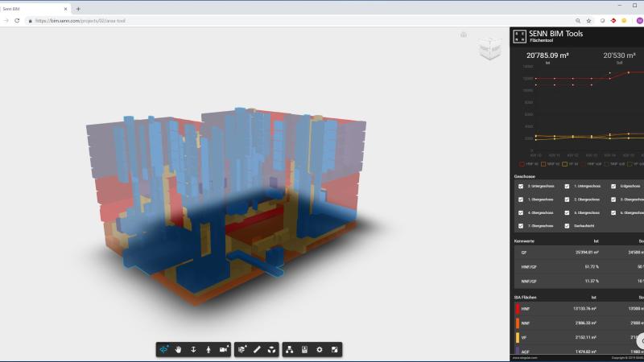Uncheck the 2. Untergeschoss checkbox
Screen dimensions: 644x362
coord(522,186)
